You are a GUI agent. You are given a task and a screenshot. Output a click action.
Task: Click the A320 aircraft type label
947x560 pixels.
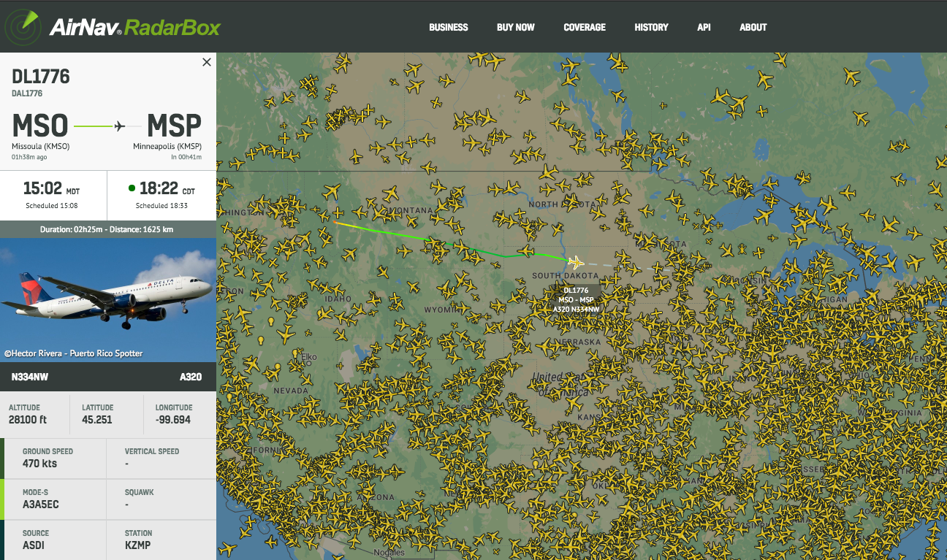[x=191, y=377]
